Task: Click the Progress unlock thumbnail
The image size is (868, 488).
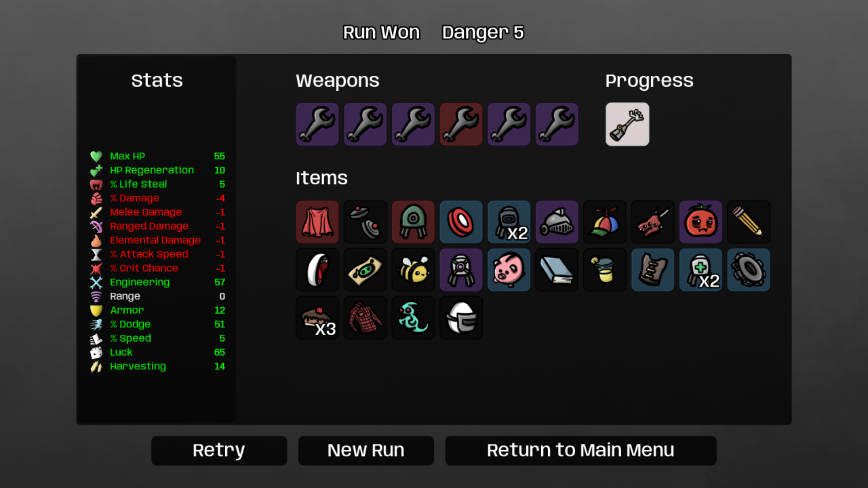Action: point(627,124)
